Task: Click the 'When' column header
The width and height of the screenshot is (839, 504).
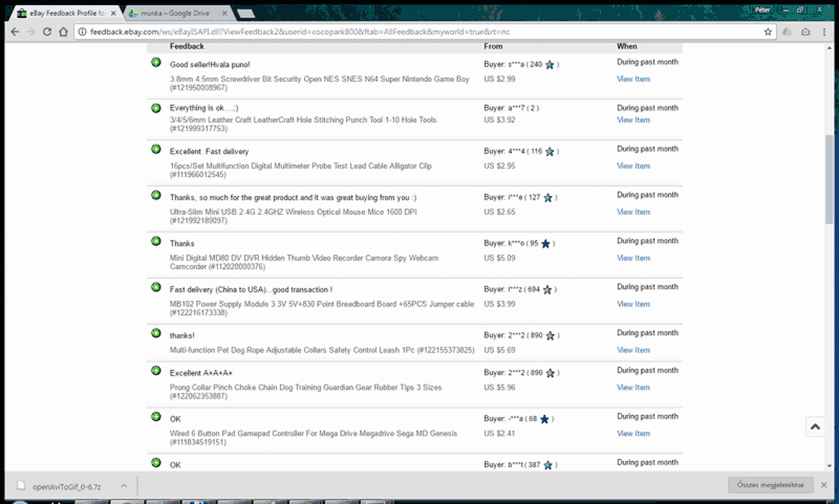Action: [627, 47]
